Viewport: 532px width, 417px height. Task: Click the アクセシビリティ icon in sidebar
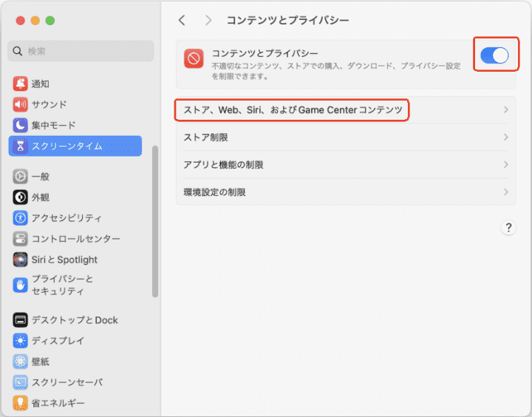[20, 218]
